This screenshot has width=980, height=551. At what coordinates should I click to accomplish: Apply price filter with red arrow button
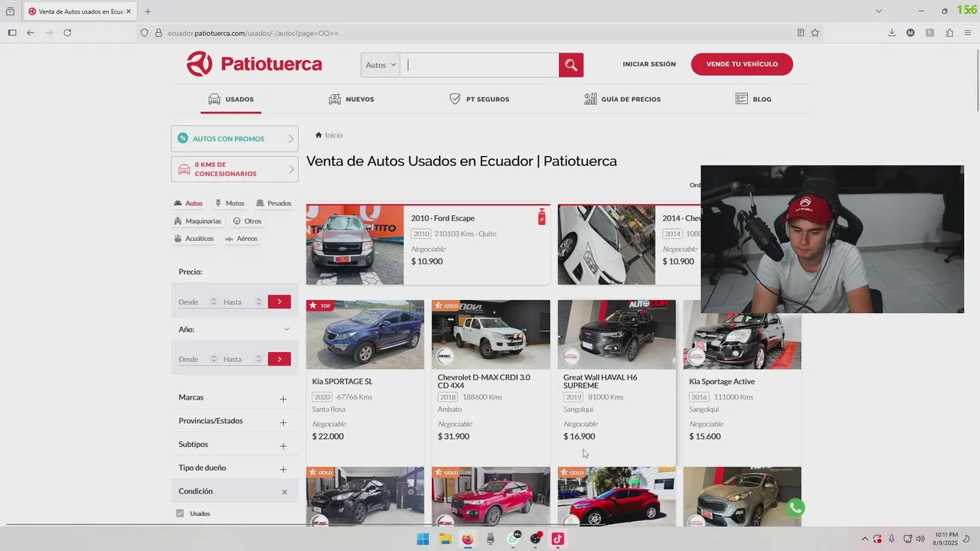279,302
